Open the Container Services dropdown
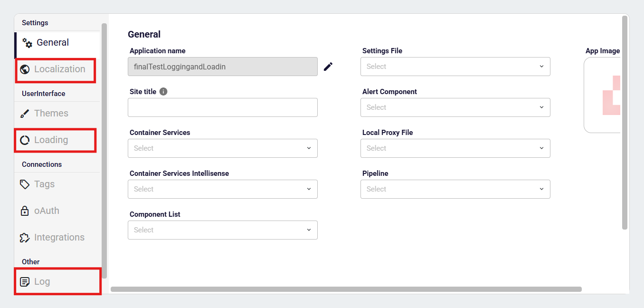This screenshot has width=644, height=308. [x=222, y=148]
